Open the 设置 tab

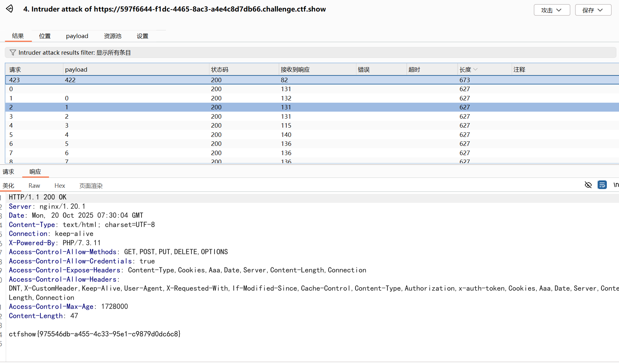(142, 36)
